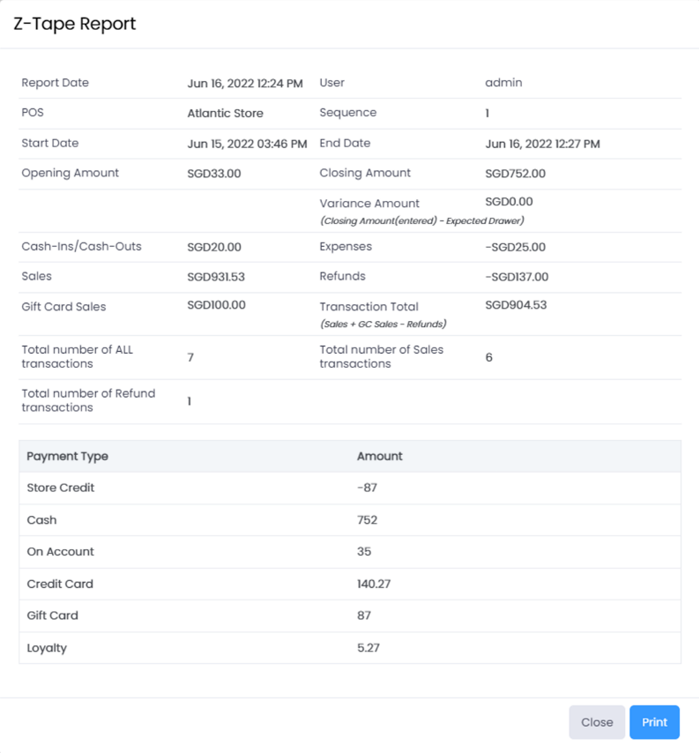Select the Sales SGD931.53 value
This screenshot has width=700, height=753.
point(216,277)
